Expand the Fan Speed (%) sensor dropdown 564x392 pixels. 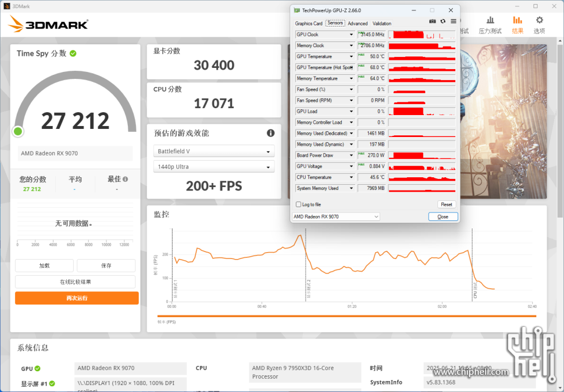pyautogui.click(x=352, y=90)
